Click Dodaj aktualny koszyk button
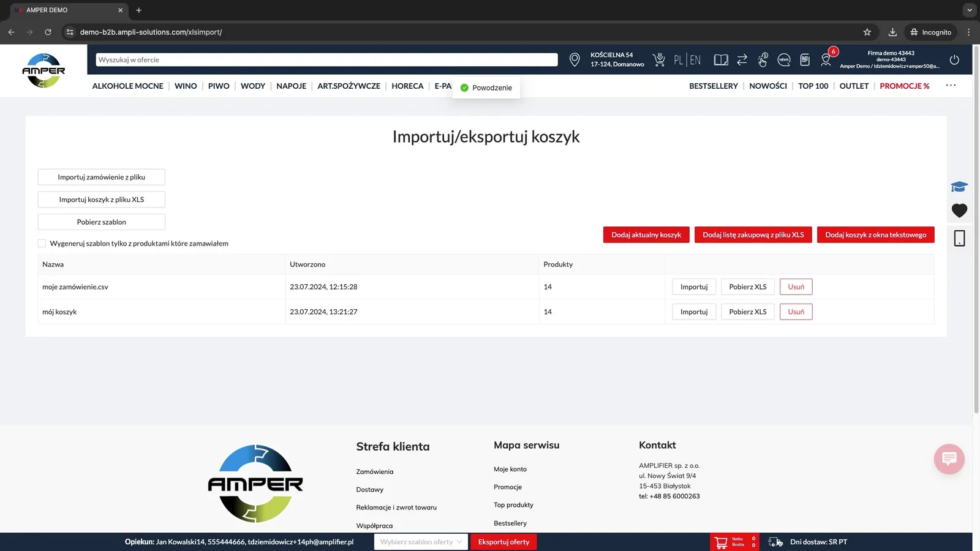Image resolution: width=980 pixels, height=551 pixels. (x=646, y=234)
